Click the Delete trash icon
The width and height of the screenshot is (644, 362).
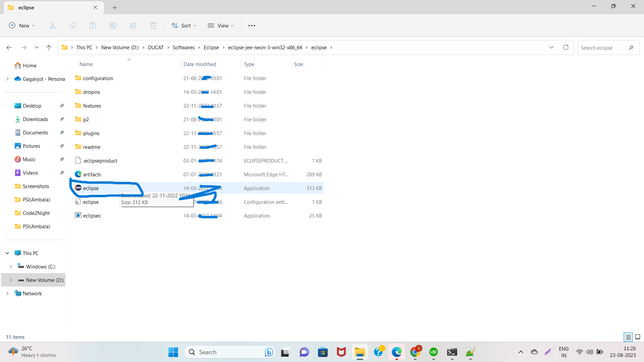153,25
